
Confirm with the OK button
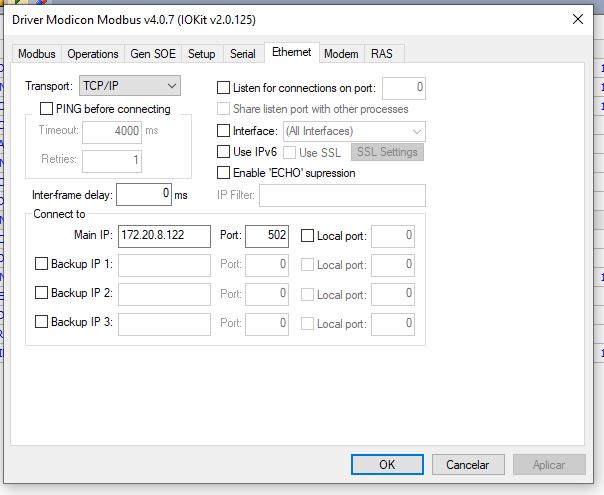point(387,464)
